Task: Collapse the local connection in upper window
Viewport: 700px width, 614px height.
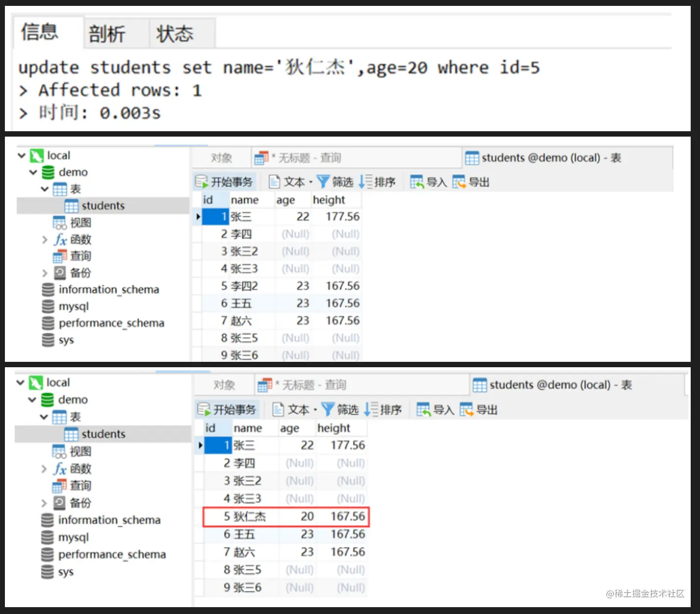Action: point(22,156)
